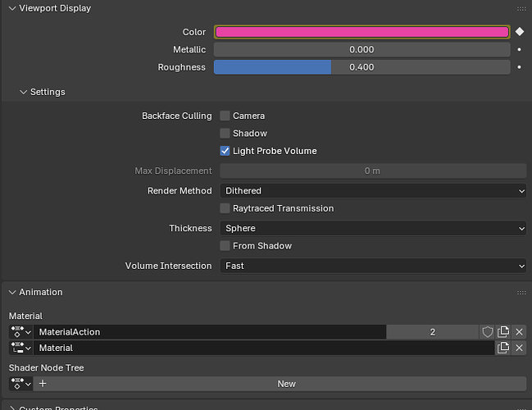Click the Roughness animate property dot
The image size is (532, 410).
(520, 67)
